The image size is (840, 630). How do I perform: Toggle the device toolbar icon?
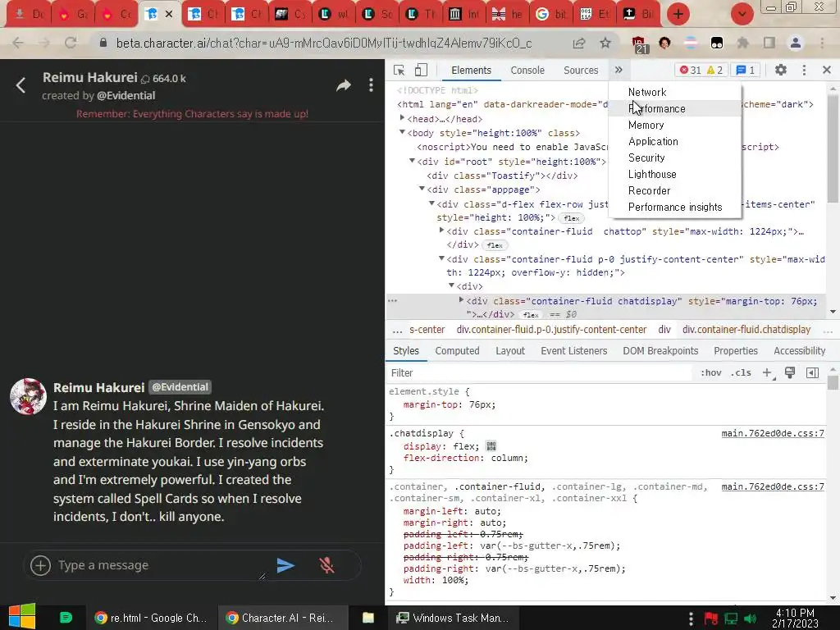click(x=421, y=71)
